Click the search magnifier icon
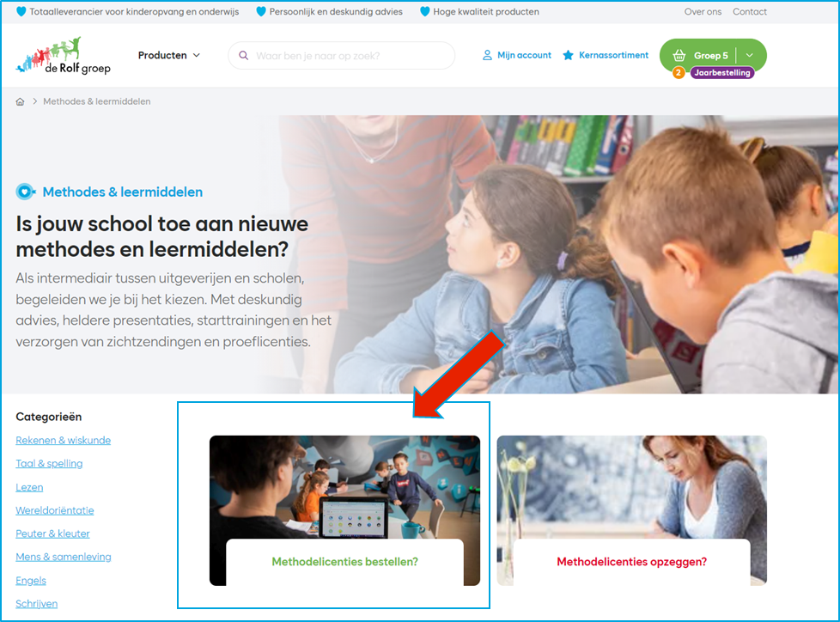Screen dimensions: 840x622 coord(244,55)
